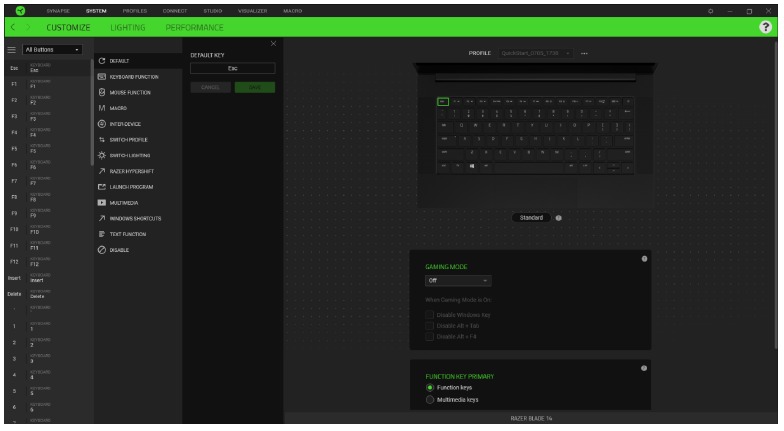Screen dimensions: 784x431
Task: Open the Profile dropdown
Action: [x=536, y=53]
